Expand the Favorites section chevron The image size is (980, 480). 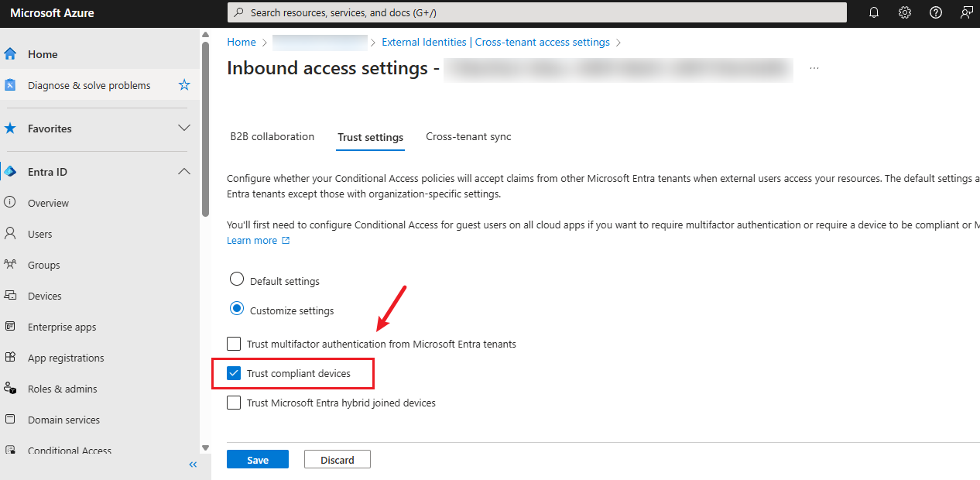[184, 128]
